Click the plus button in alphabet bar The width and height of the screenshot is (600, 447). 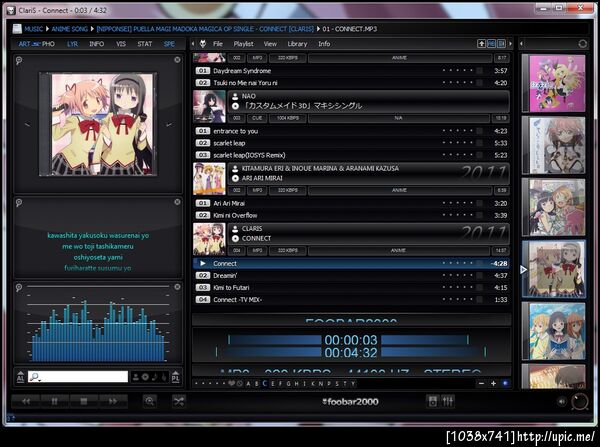tap(494, 383)
